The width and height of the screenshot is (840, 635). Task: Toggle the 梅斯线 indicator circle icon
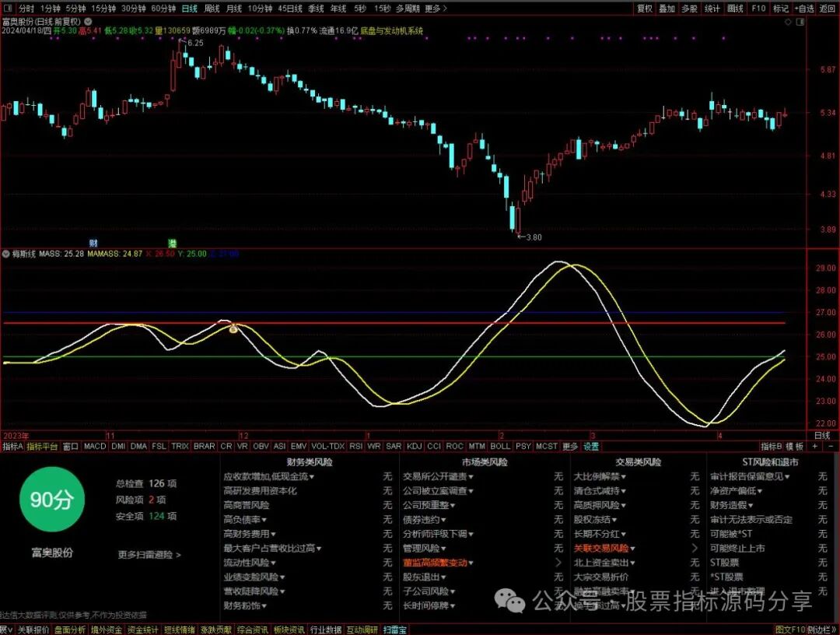click(6, 254)
